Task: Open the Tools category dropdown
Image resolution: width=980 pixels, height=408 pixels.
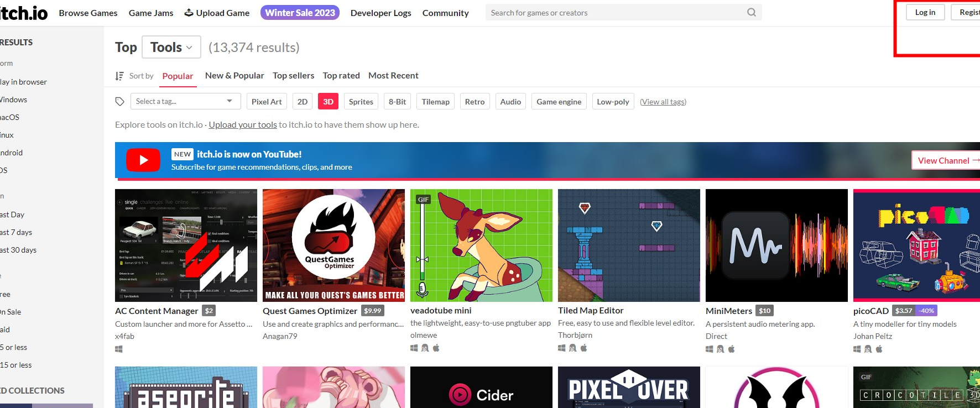Action: click(x=171, y=48)
